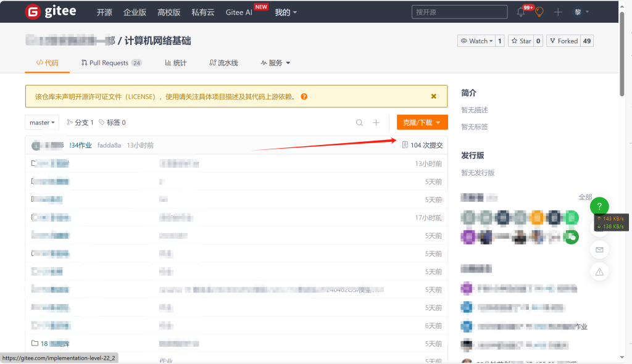The image size is (632, 364).
Task: Expand the 服务 menu tab
Action: (275, 63)
